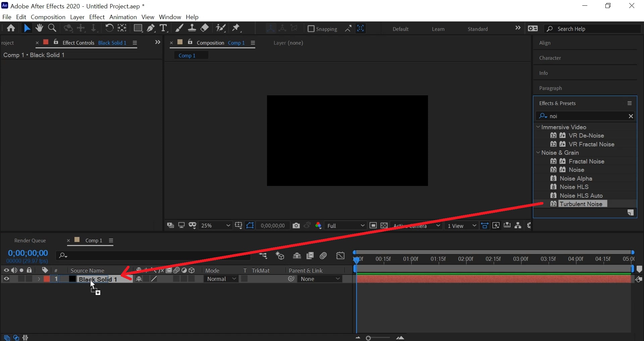Toggle the mask and shape path visibility
Viewport: 644px width, 341px height.
click(250, 226)
